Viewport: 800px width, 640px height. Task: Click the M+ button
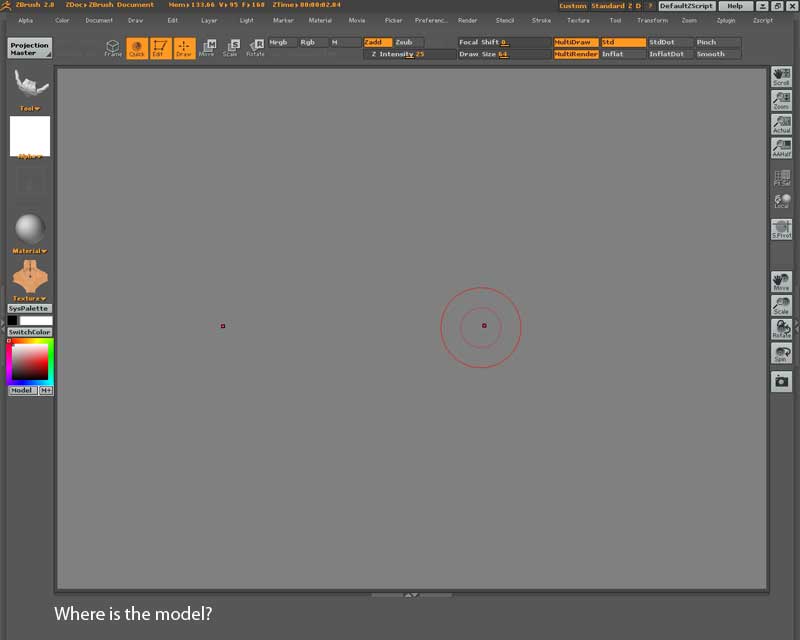coord(46,390)
